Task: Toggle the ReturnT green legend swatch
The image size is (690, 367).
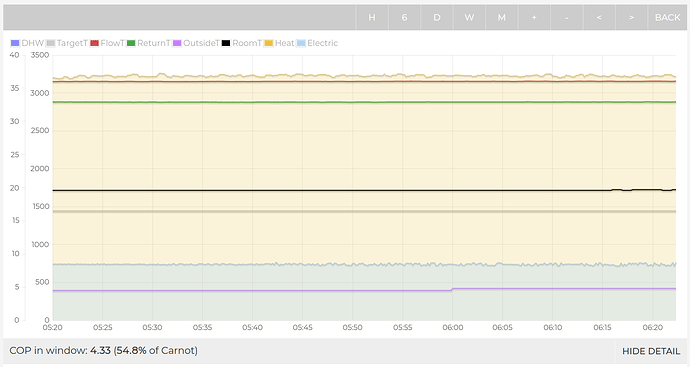Action: [131, 43]
